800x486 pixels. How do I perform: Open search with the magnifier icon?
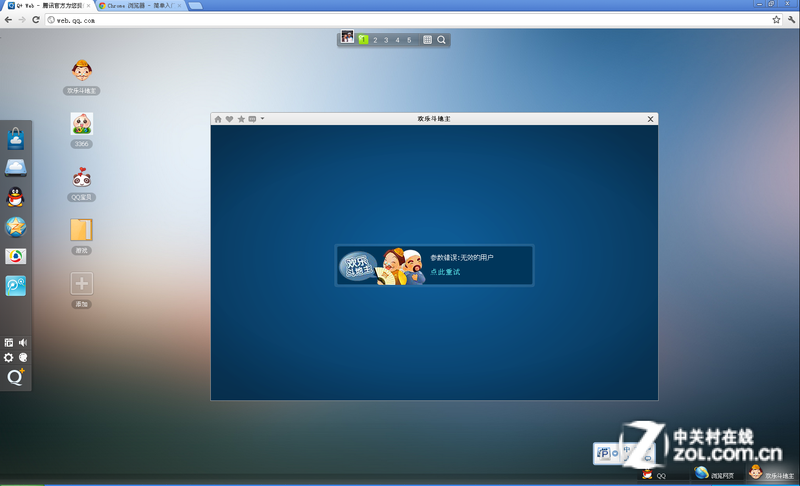point(441,40)
